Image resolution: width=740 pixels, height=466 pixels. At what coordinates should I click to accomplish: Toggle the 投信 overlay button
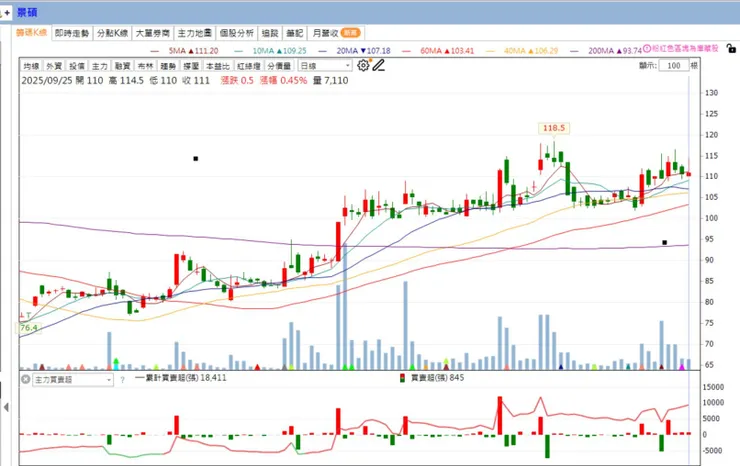(77, 66)
